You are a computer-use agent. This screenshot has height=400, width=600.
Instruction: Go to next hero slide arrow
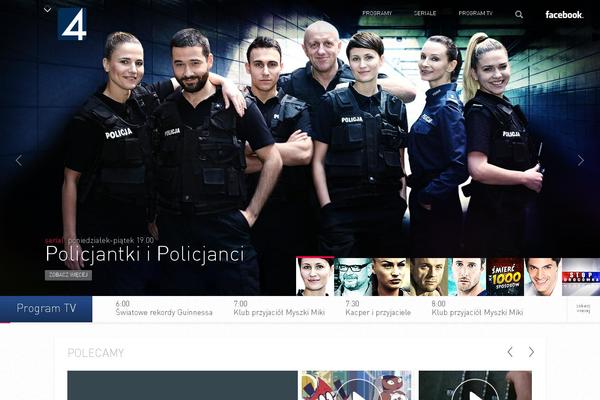(580, 160)
